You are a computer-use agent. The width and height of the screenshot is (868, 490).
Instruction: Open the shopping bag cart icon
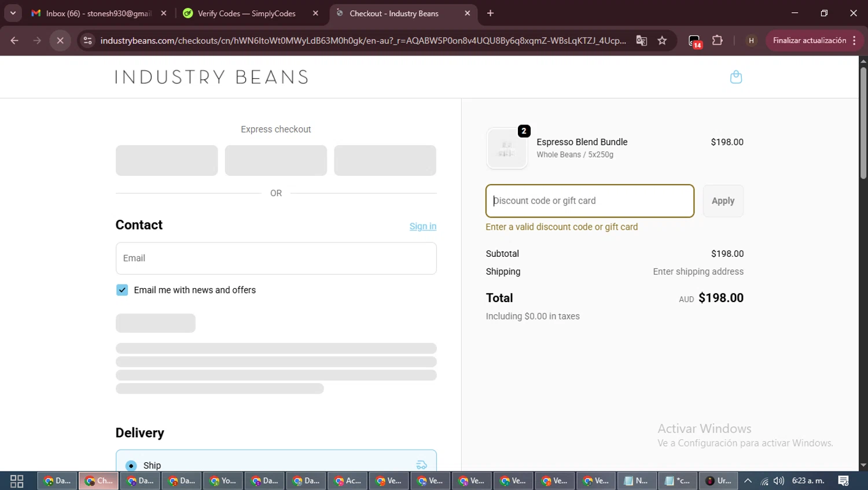coord(735,77)
